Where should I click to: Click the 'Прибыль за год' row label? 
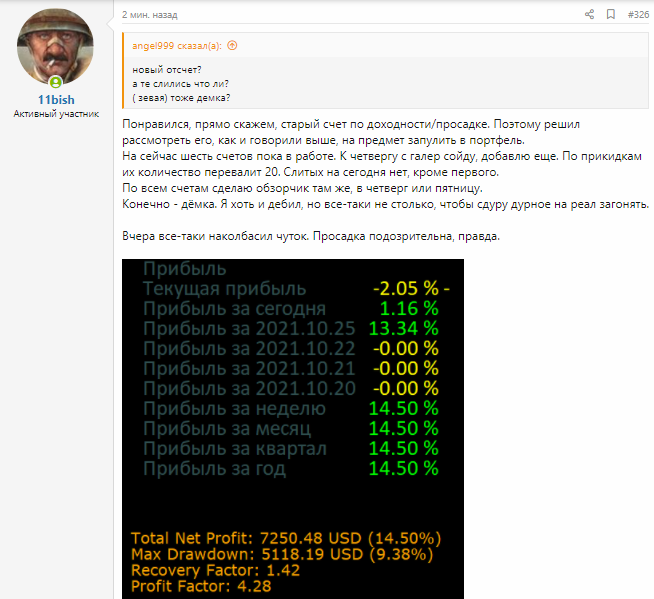click(214, 469)
